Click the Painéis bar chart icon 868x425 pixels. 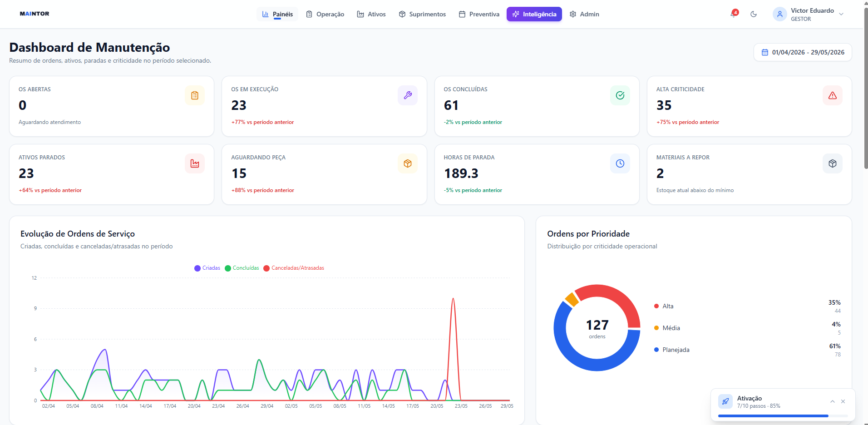tap(266, 14)
